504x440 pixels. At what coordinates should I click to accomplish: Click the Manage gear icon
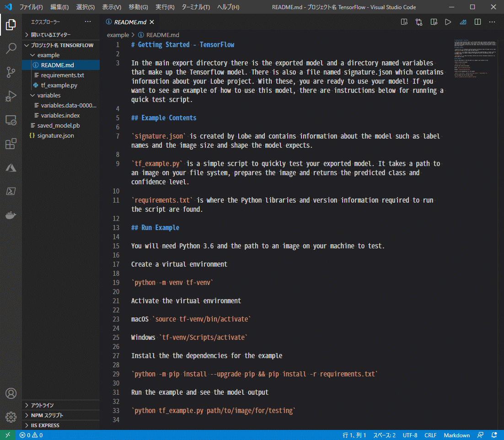(x=11, y=417)
